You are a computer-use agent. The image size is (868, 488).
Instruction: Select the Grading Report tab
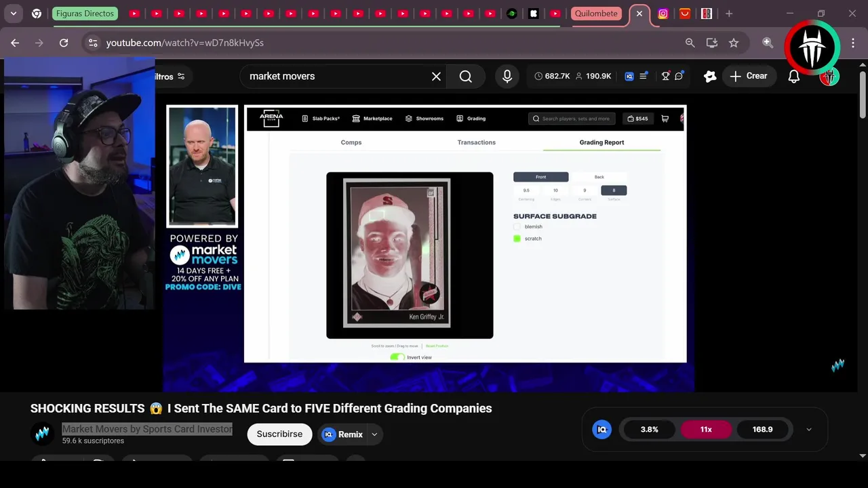coord(601,142)
